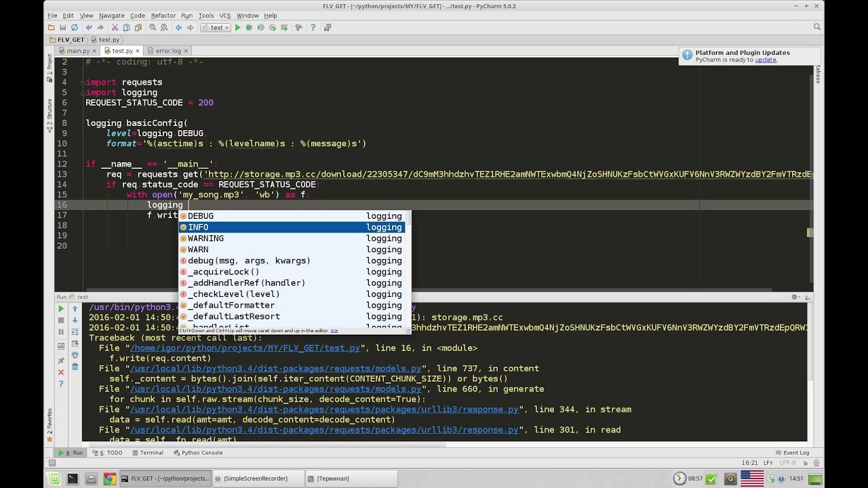Click the Chrome icon in the taskbar

pos(109,479)
